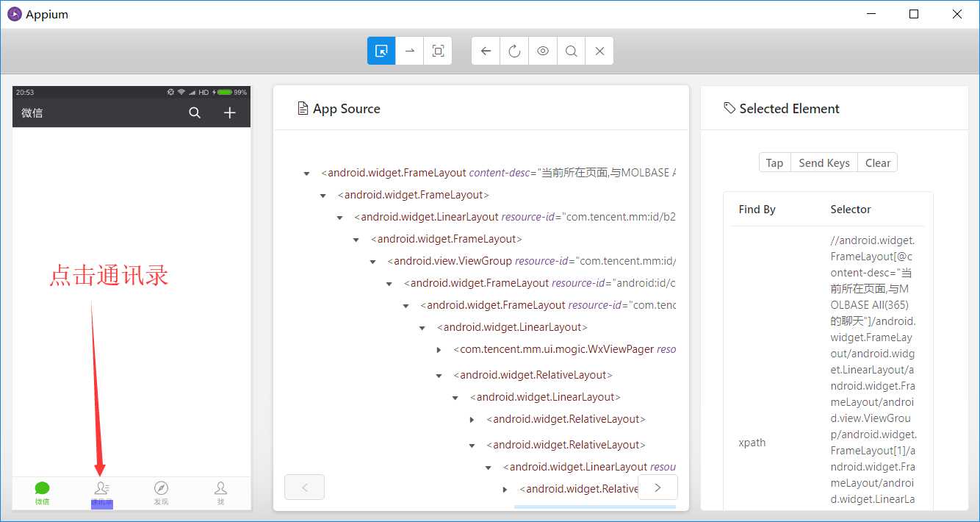Image resolution: width=980 pixels, height=522 pixels.
Task: Click the Clear button
Action: pos(878,163)
